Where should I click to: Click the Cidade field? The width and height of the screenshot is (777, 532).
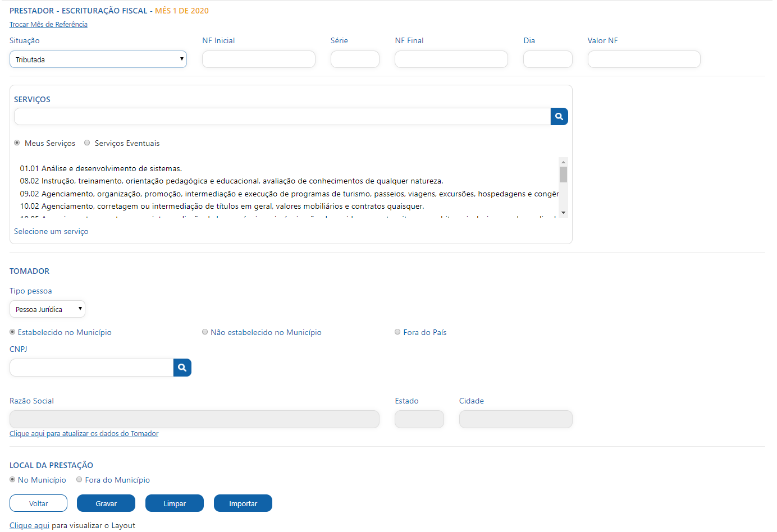[516, 419]
